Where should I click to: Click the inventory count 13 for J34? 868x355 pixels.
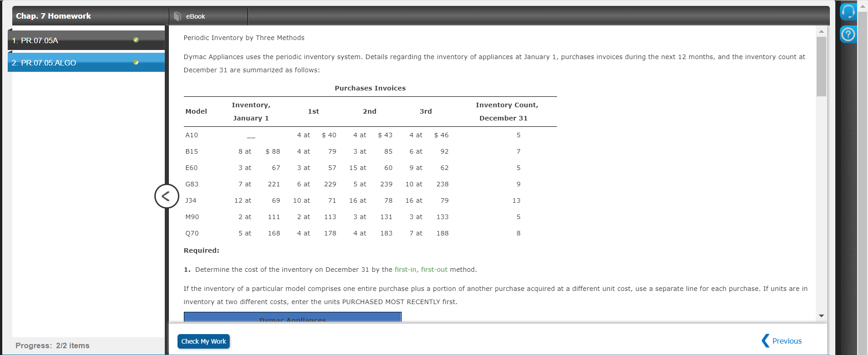pos(517,200)
